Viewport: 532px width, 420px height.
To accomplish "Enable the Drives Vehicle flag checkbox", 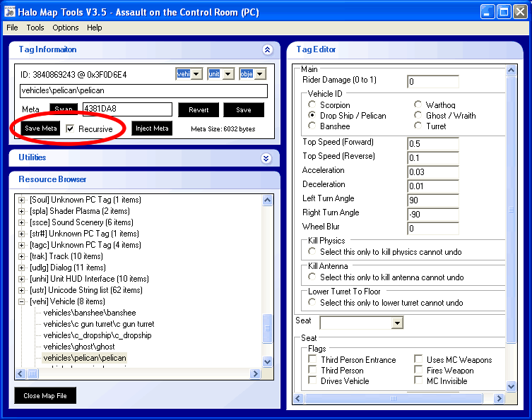I will [312, 381].
